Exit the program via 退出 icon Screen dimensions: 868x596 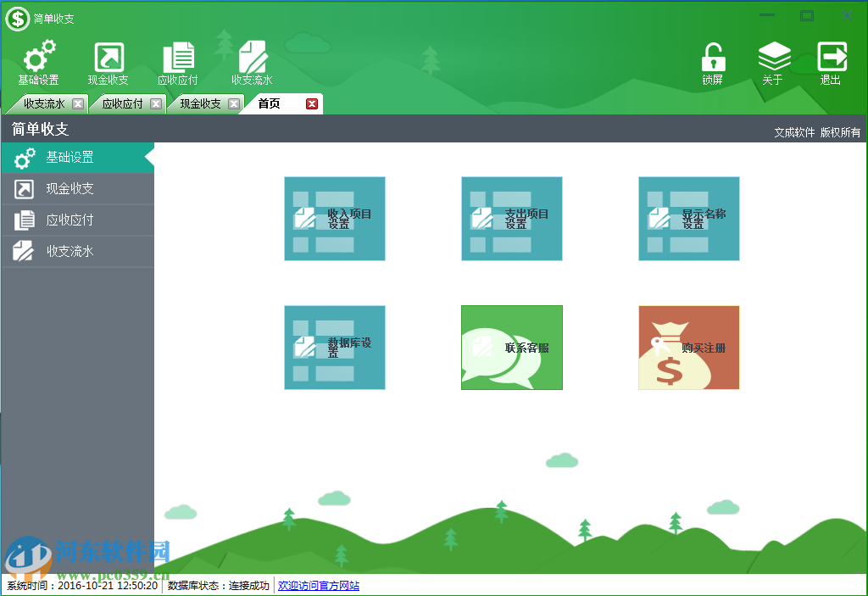pos(832,63)
